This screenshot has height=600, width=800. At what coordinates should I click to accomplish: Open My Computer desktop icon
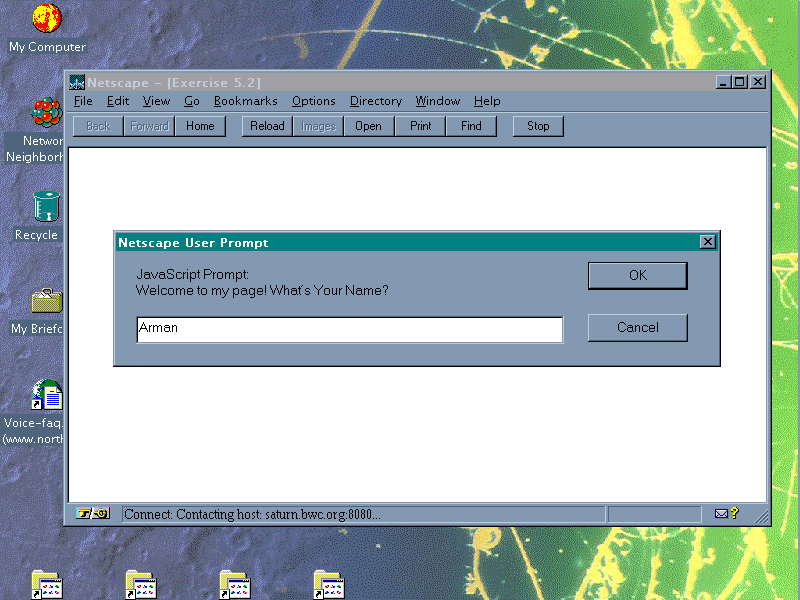point(46,19)
